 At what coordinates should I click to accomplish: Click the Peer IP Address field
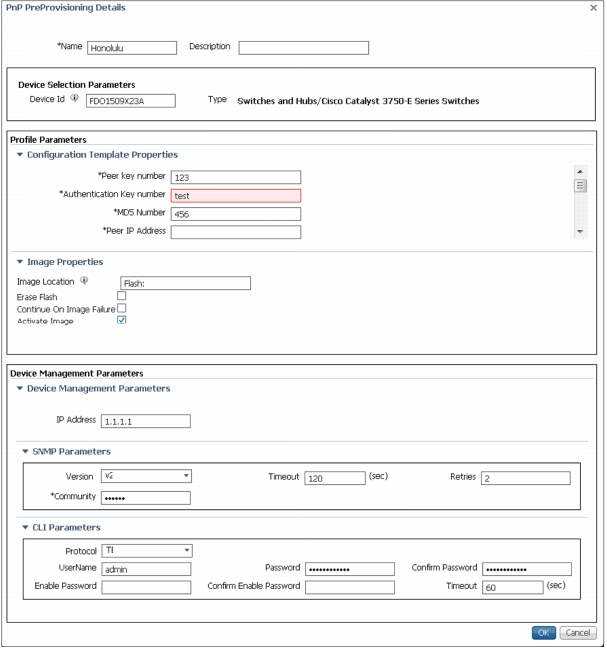[236, 232]
